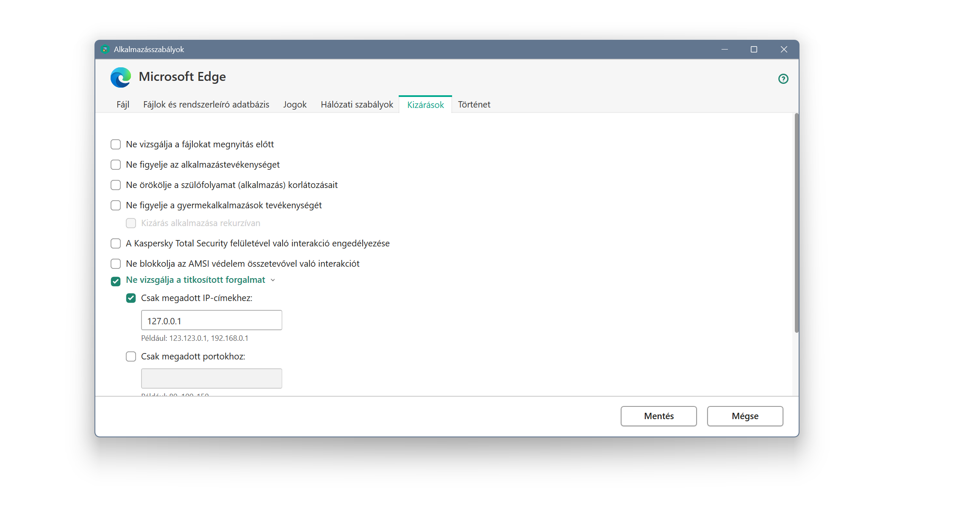The width and height of the screenshot is (980, 511).
Task: Open 'Fájlok és rendszerleíró adatbázis' tab
Action: (x=206, y=105)
